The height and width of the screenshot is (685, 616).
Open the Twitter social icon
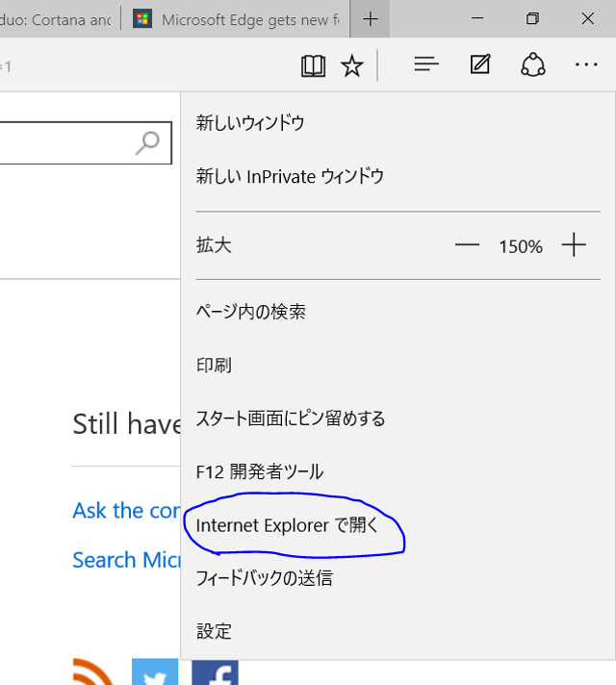tap(155, 672)
